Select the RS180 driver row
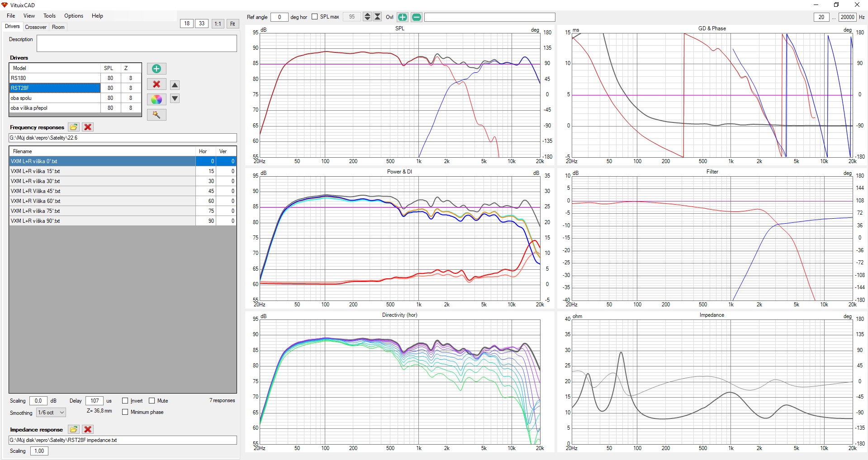This screenshot has width=868, height=460. 75,78
